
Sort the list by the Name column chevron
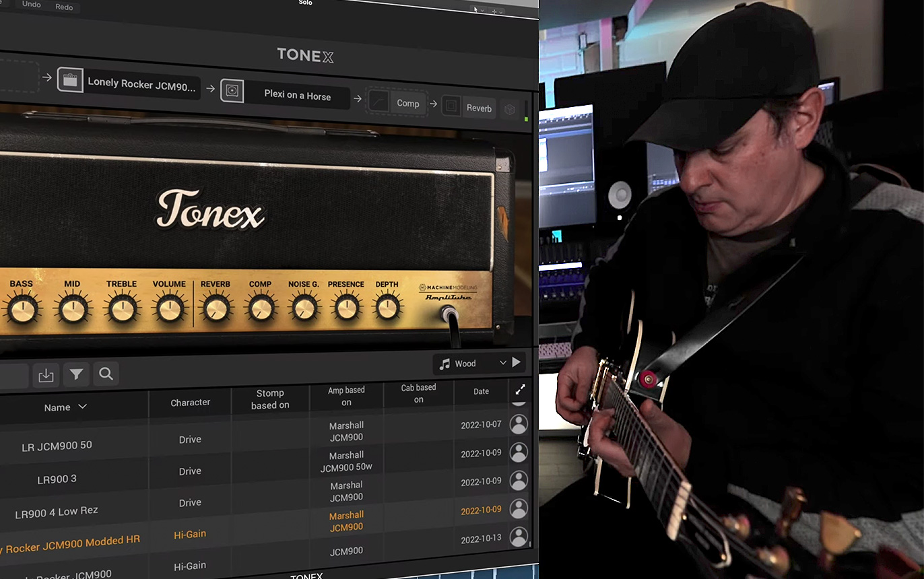83,407
